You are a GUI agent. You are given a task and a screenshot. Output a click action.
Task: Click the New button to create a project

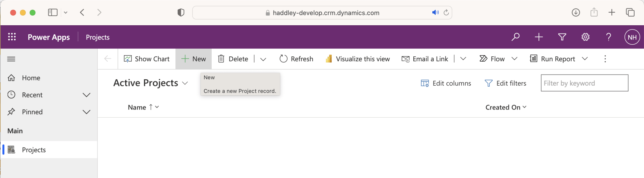[x=194, y=59]
